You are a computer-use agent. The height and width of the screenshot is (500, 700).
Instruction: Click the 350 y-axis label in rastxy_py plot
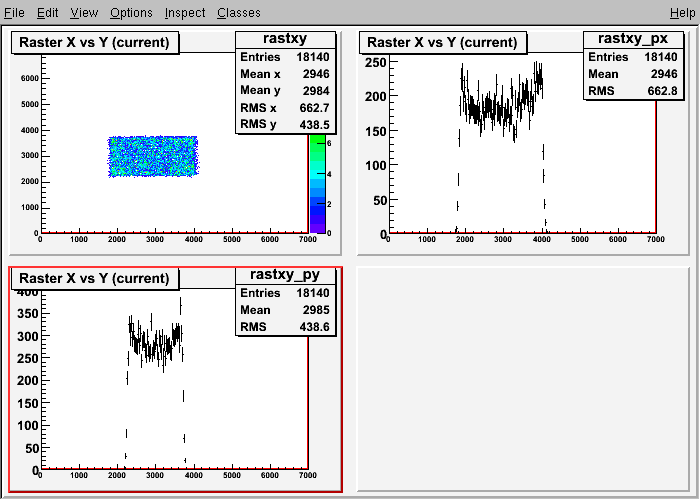[x=28, y=313]
